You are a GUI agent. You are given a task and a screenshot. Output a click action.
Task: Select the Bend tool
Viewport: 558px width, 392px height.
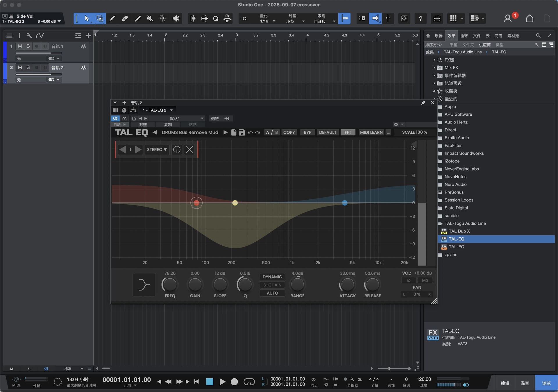(x=163, y=19)
